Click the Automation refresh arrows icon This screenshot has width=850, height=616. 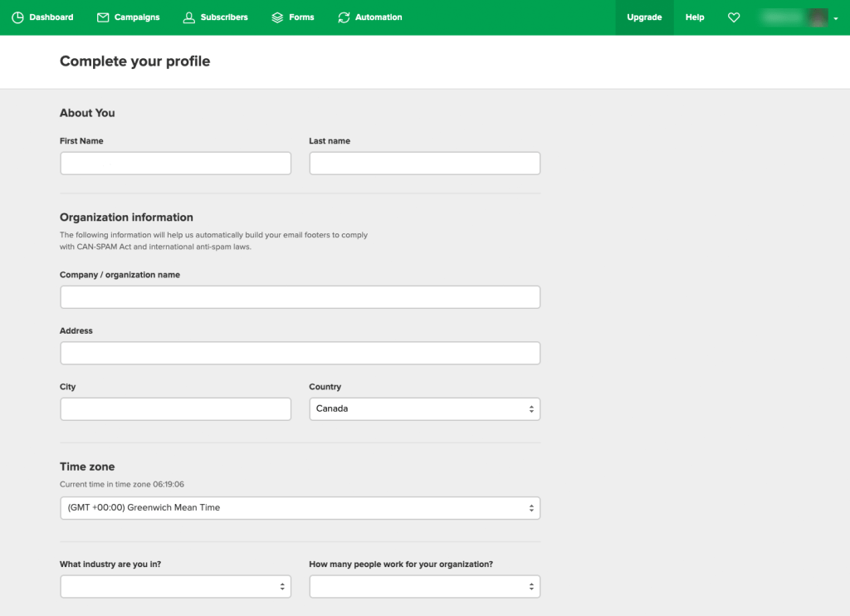coord(344,17)
